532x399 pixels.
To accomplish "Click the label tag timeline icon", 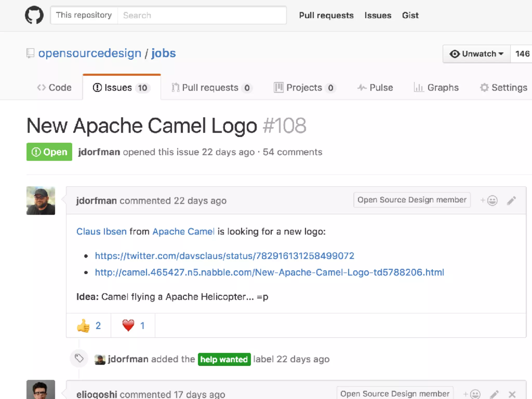I will (79, 359).
